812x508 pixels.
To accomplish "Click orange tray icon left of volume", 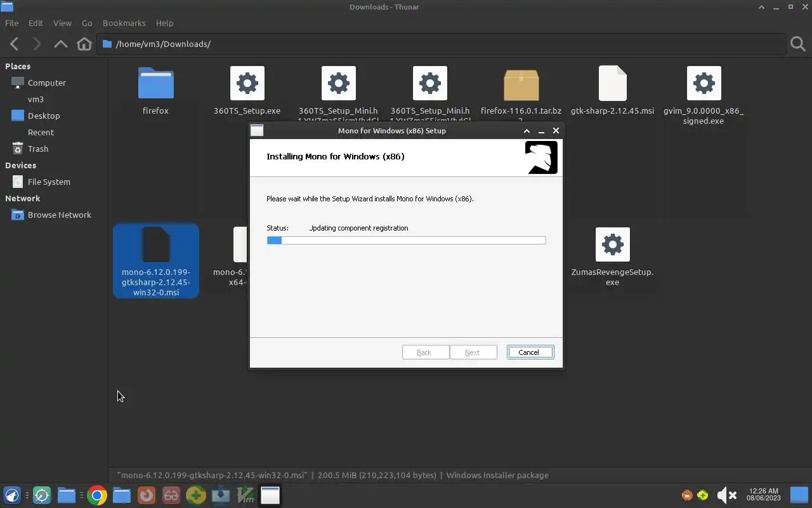I will click(x=687, y=495).
